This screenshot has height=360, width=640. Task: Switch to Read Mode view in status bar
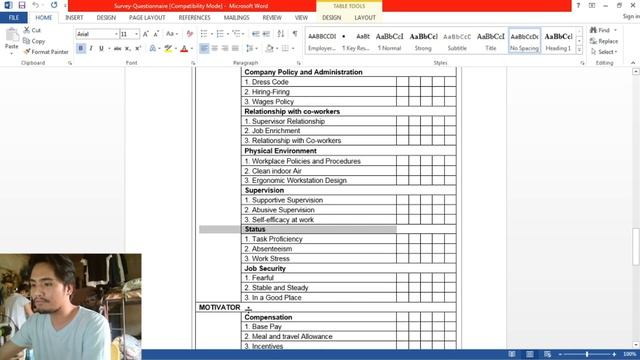[512, 354]
